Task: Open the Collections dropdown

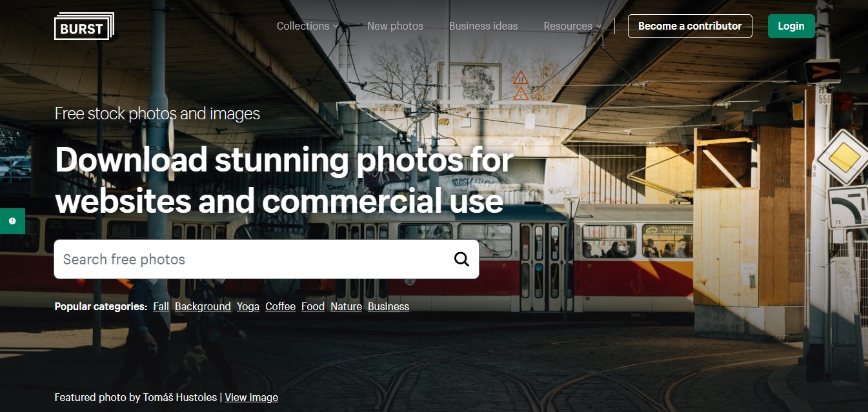Action: [303, 26]
